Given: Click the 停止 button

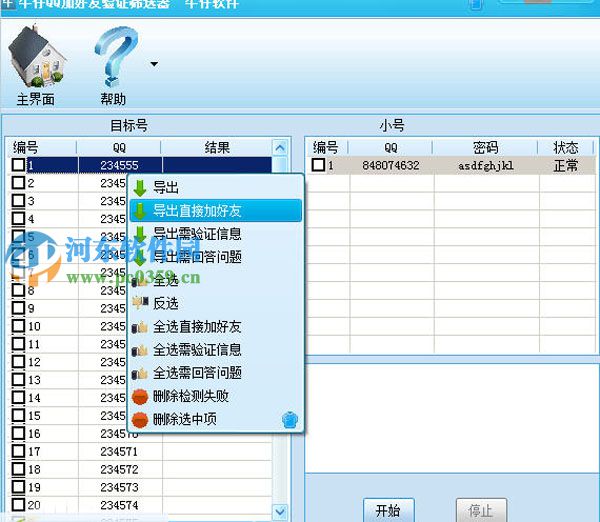Looking at the screenshot, I should (x=481, y=510).
